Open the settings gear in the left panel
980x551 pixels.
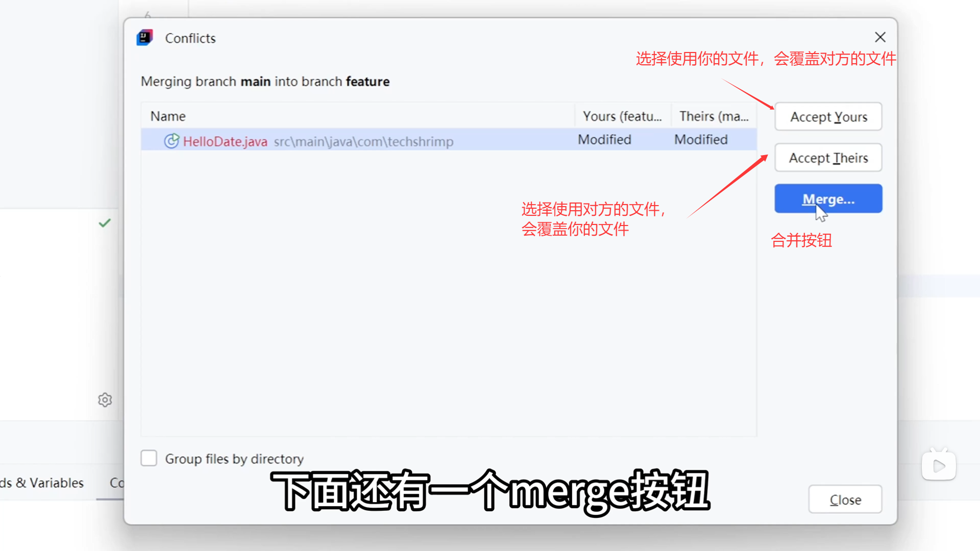click(x=105, y=400)
